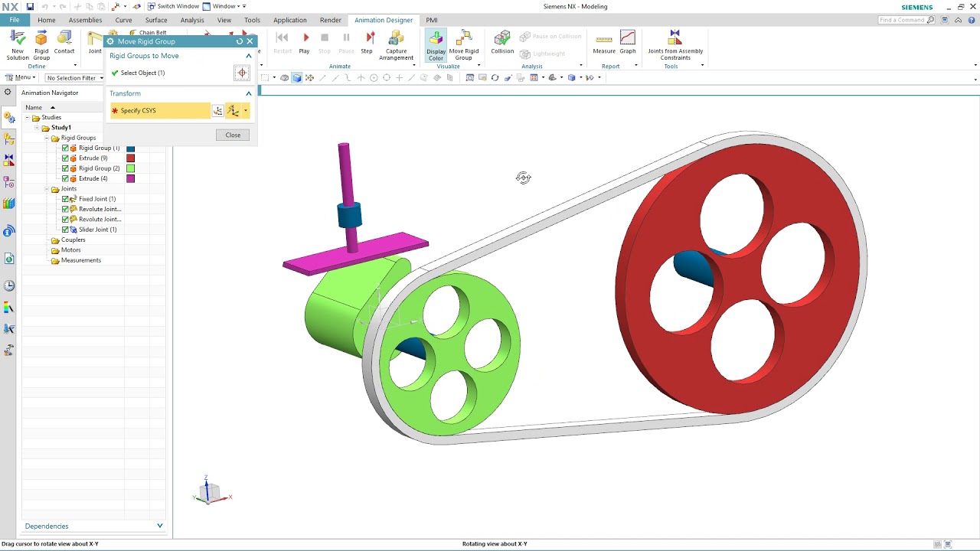980x551 pixels.
Task: Open the CSYS type dropdown arrow
Action: coord(246,112)
